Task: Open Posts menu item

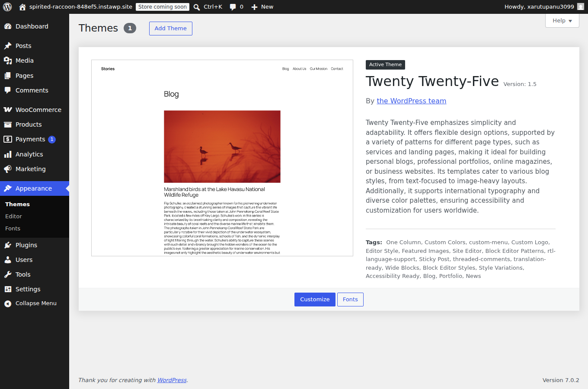Action: click(35, 46)
